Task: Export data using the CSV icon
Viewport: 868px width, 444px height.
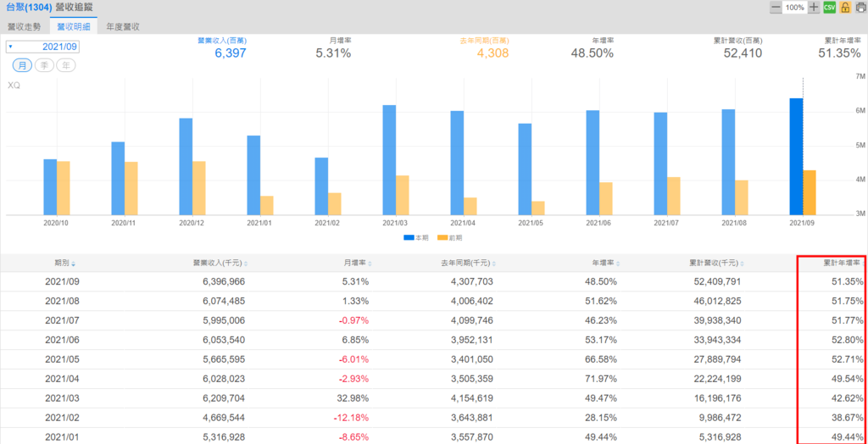Action: click(829, 7)
